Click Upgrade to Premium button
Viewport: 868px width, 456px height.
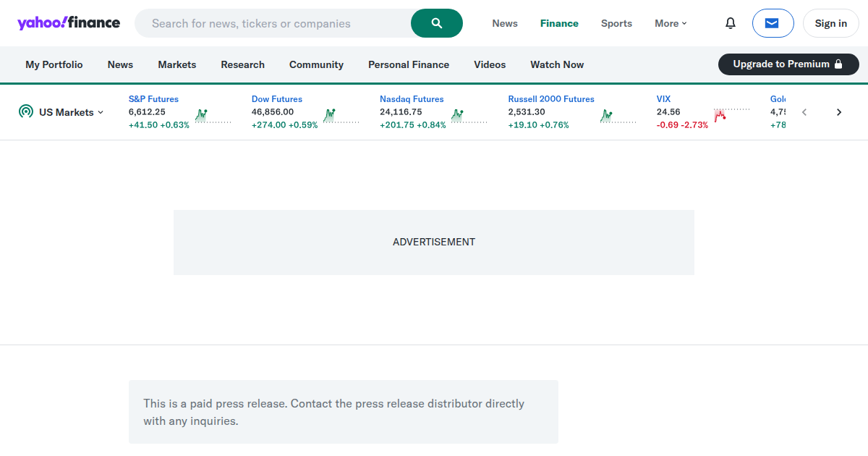(x=788, y=64)
